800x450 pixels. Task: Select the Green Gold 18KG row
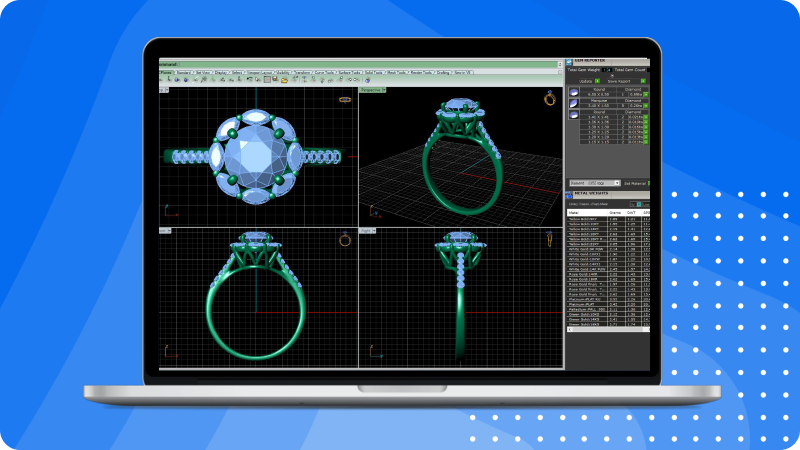tap(608, 324)
